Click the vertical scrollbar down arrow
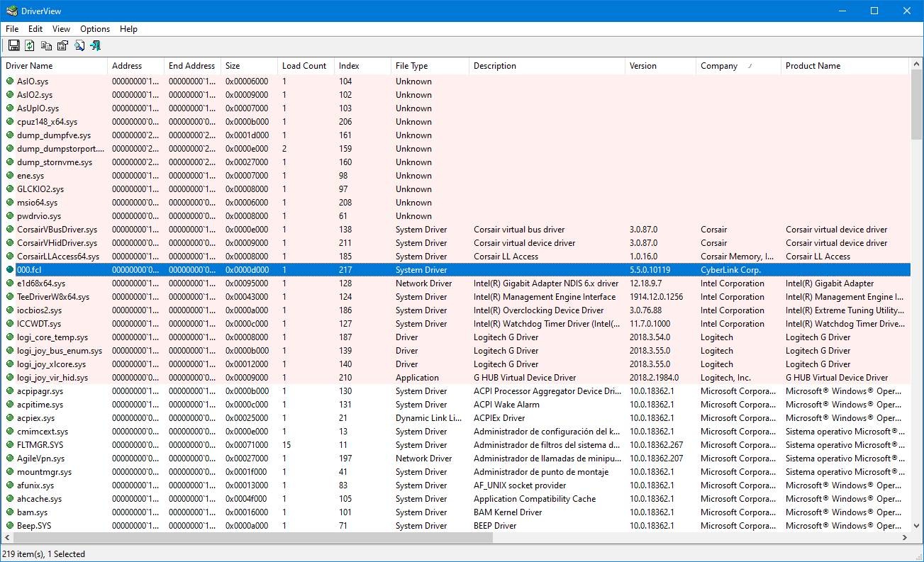Image resolution: width=924 pixels, height=562 pixels. click(x=918, y=526)
